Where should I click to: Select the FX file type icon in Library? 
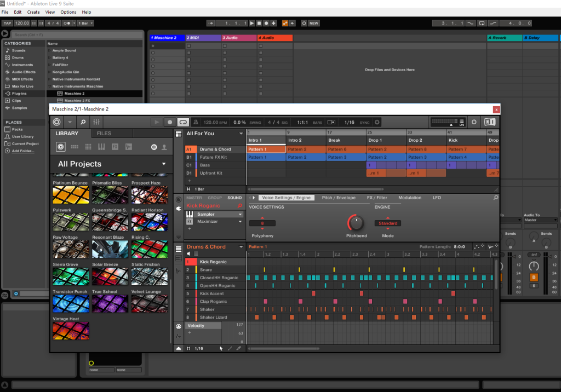[115, 147]
